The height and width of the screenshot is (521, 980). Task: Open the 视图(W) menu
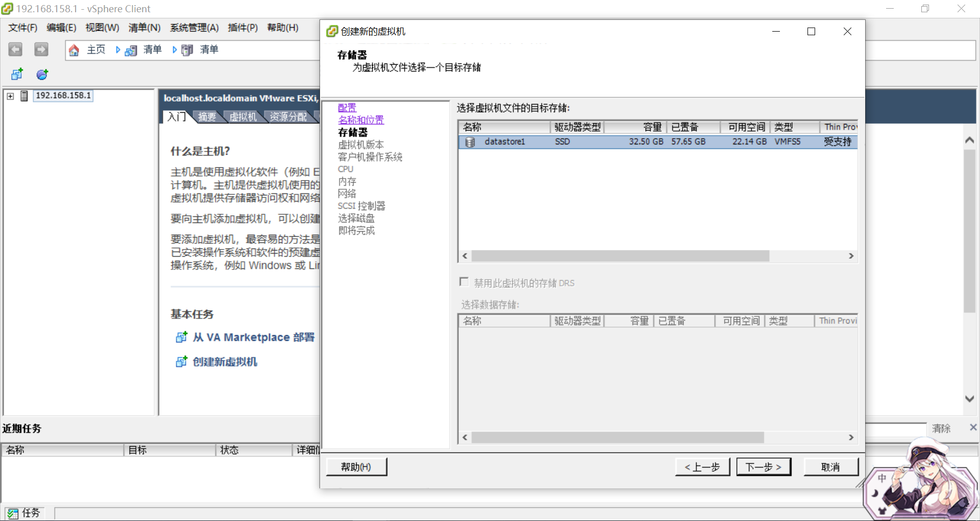pos(102,28)
